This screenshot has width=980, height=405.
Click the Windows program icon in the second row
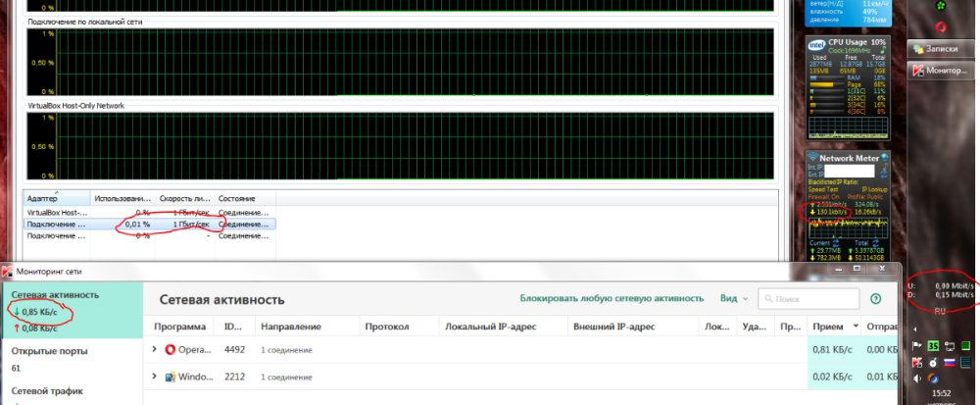pyautogui.click(x=170, y=377)
